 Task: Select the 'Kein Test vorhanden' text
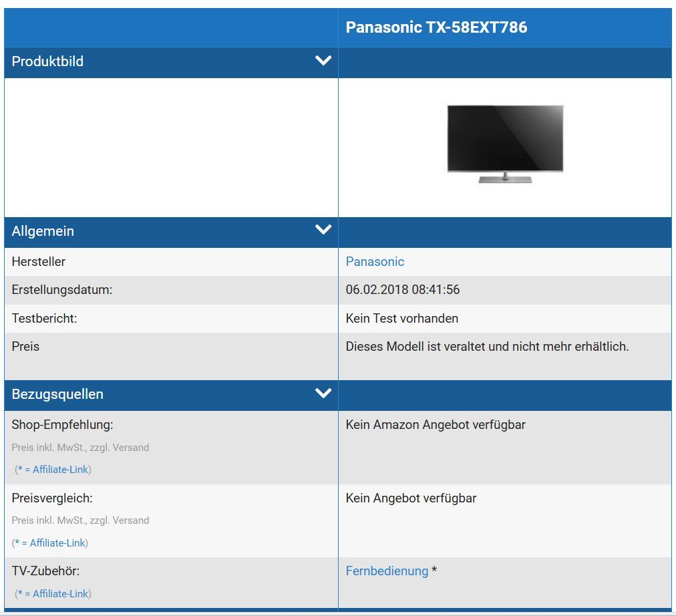click(x=402, y=318)
